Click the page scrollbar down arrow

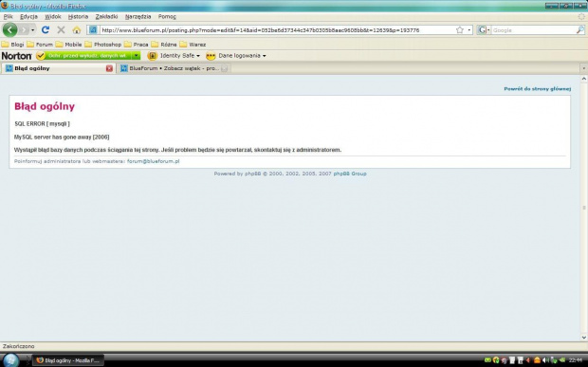584,338
